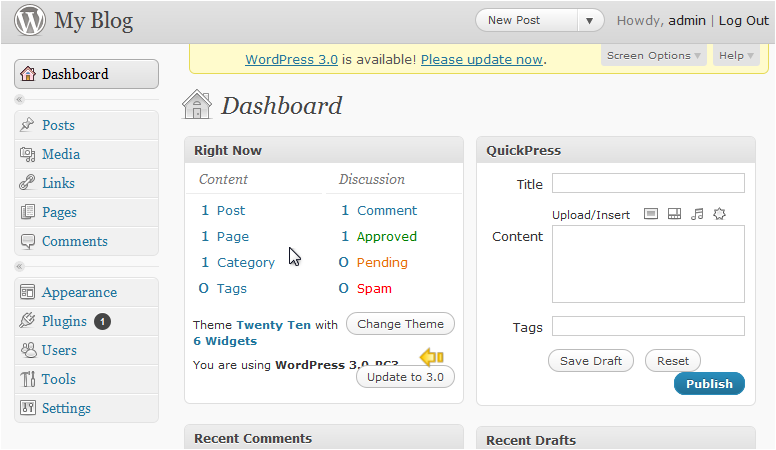The height and width of the screenshot is (450, 776).
Task: Collapse the menu via the lower separator arrow
Action: [x=19, y=267]
